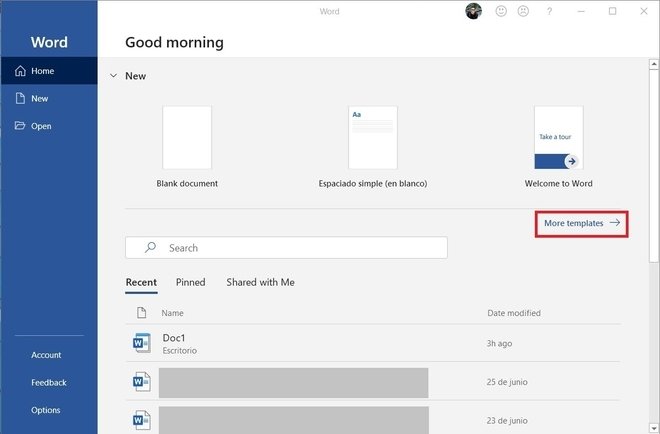The height and width of the screenshot is (434, 660).
Task: Maximize the Word window
Action: click(x=612, y=11)
